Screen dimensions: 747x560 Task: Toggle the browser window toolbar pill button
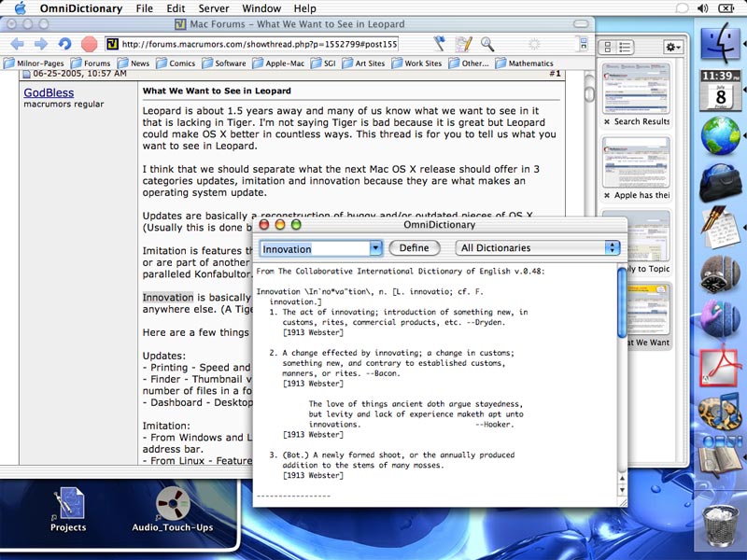pos(581,24)
